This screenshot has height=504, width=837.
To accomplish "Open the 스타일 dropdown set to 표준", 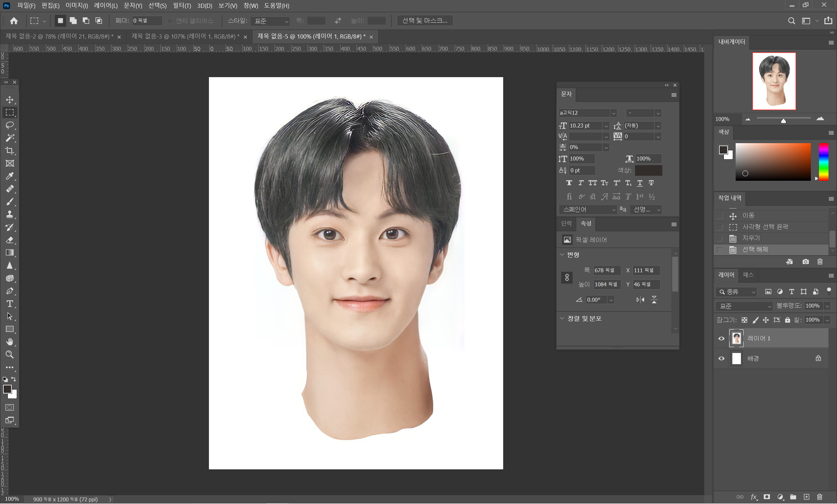I will pyautogui.click(x=270, y=21).
